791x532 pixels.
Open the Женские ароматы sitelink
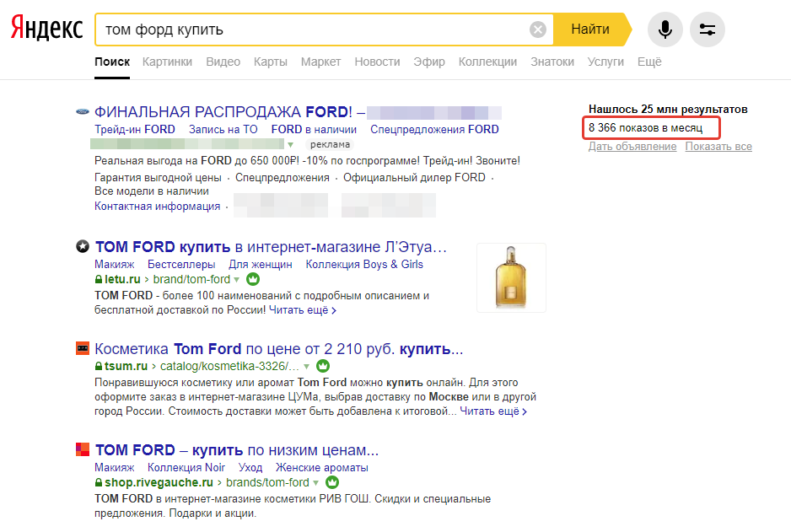coord(322,467)
